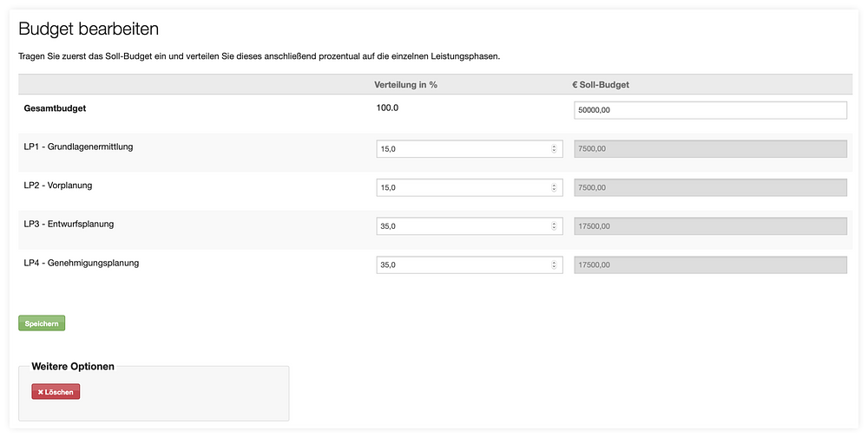
Task: Click the disabled LP2 Vorplanung budget field
Action: pyautogui.click(x=710, y=187)
